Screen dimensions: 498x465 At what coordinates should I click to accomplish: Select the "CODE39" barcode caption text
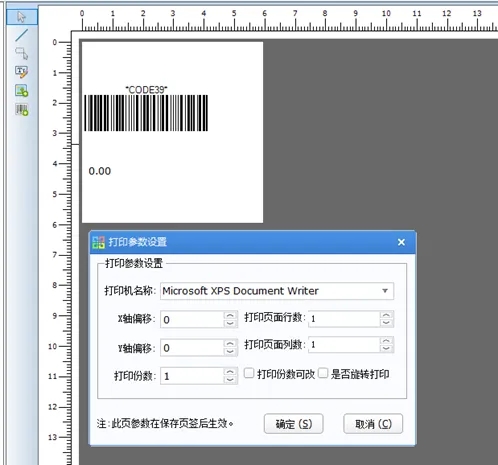pyautogui.click(x=146, y=90)
